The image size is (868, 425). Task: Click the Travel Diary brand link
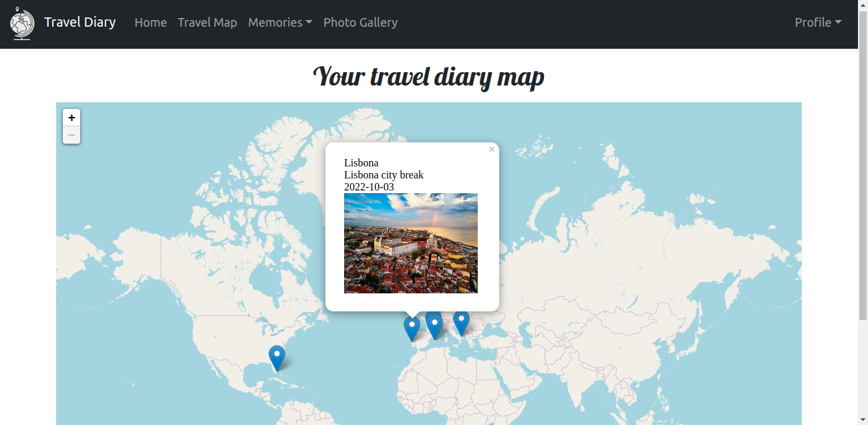(80, 21)
